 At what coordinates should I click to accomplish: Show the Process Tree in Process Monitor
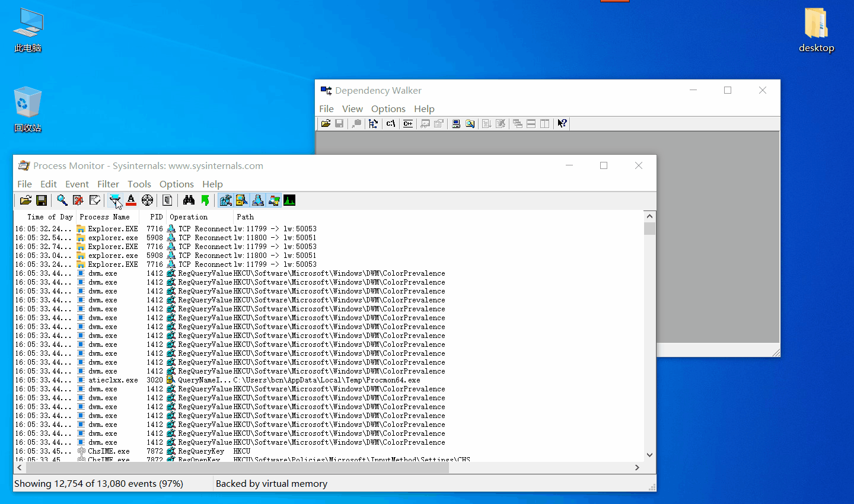point(167,200)
